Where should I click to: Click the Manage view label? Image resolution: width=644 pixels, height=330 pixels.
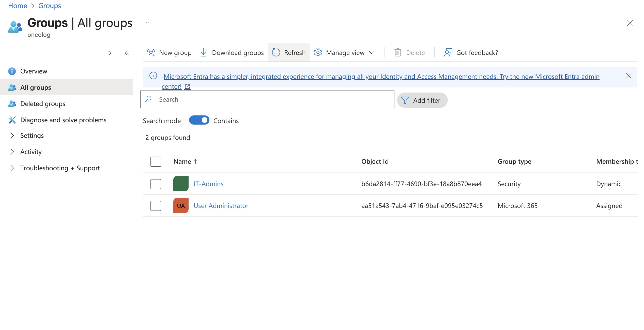[345, 53]
